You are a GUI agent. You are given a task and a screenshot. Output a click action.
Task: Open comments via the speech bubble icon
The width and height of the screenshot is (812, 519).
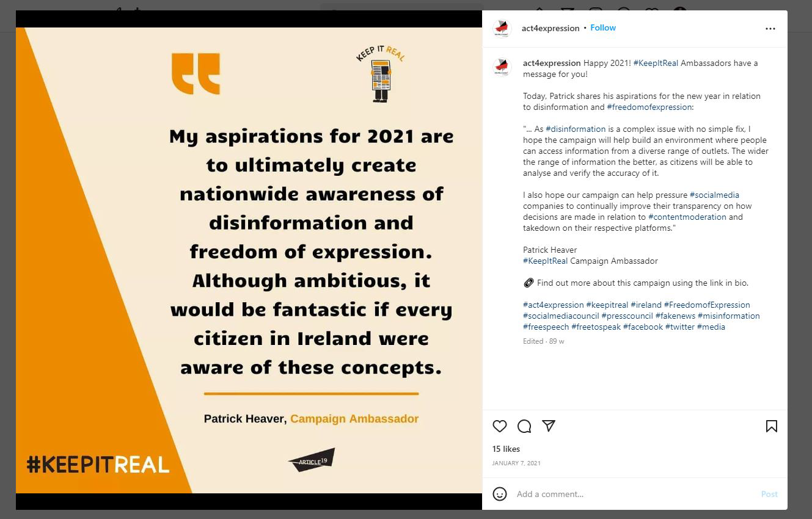524,426
